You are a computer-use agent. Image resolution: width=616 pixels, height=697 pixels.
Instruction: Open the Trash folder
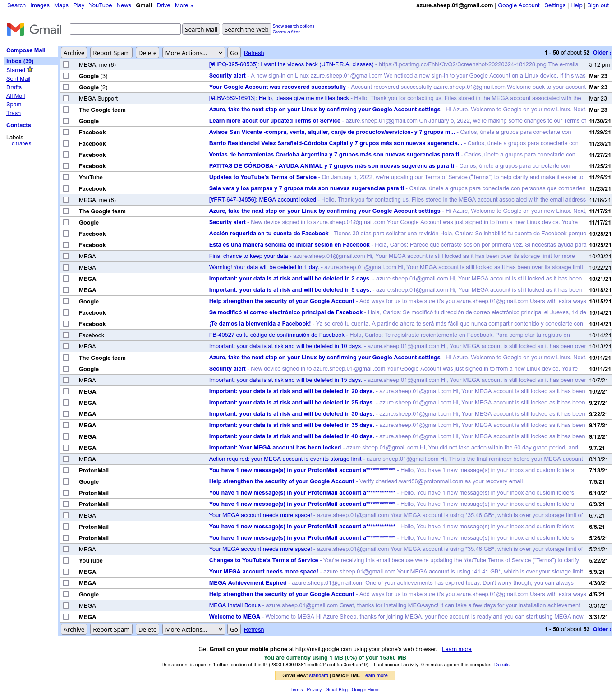point(14,113)
